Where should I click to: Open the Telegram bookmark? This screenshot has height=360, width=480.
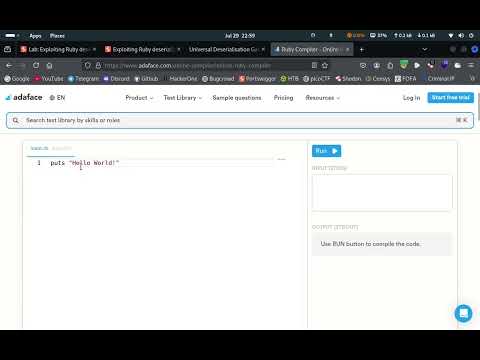[x=84, y=79]
